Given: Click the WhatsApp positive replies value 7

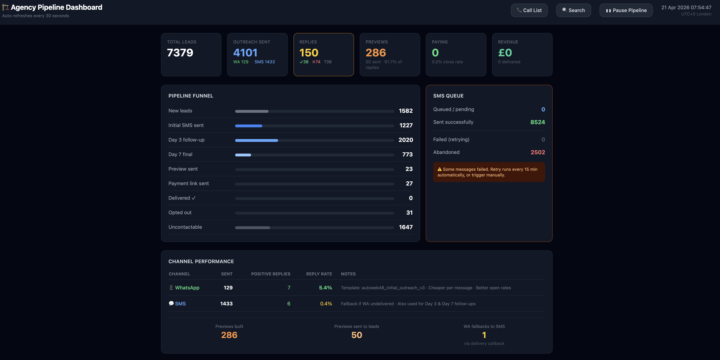Looking at the screenshot, I should pos(289,288).
